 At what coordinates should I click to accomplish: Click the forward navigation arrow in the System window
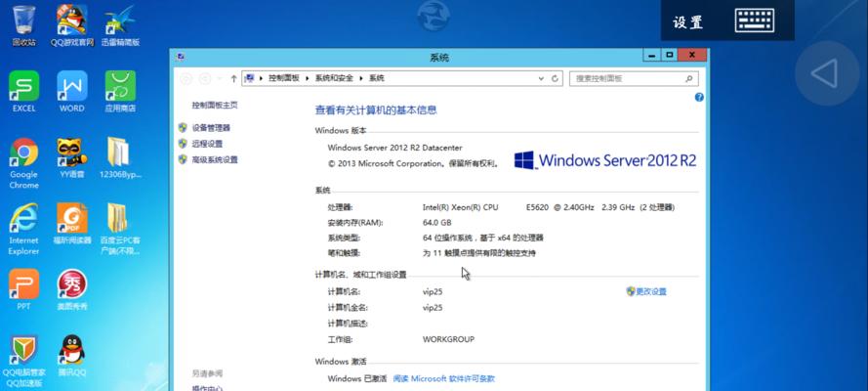pyautogui.click(x=205, y=78)
